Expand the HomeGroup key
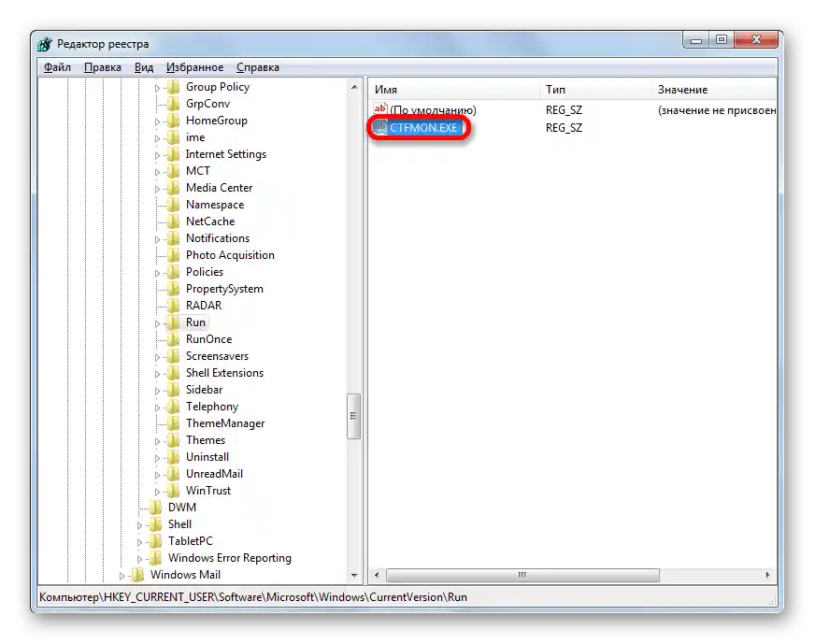Image resolution: width=815 pixels, height=644 pixels. pos(157,122)
